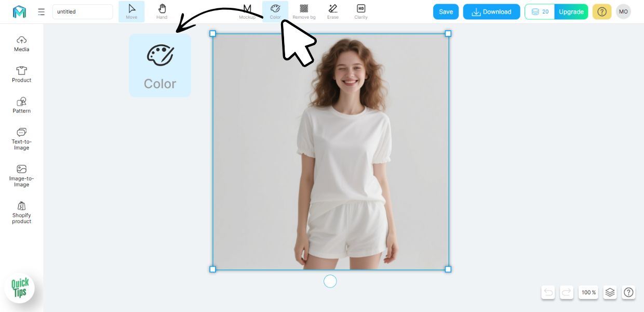
Task: Undo the last action
Action: (548, 292)
